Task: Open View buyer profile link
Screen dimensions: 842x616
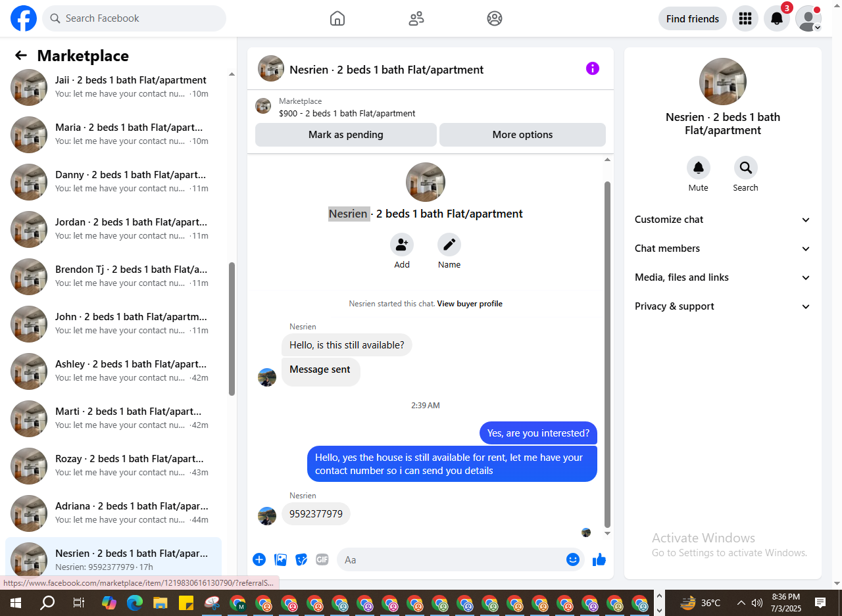Action: pos(470,304)
